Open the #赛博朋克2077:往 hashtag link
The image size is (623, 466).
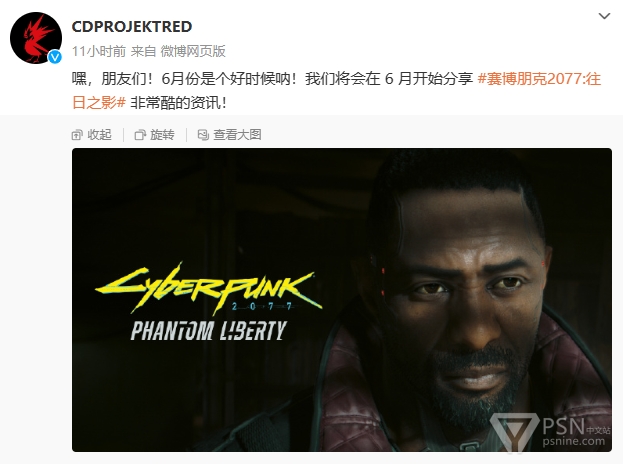pos(539,79)
